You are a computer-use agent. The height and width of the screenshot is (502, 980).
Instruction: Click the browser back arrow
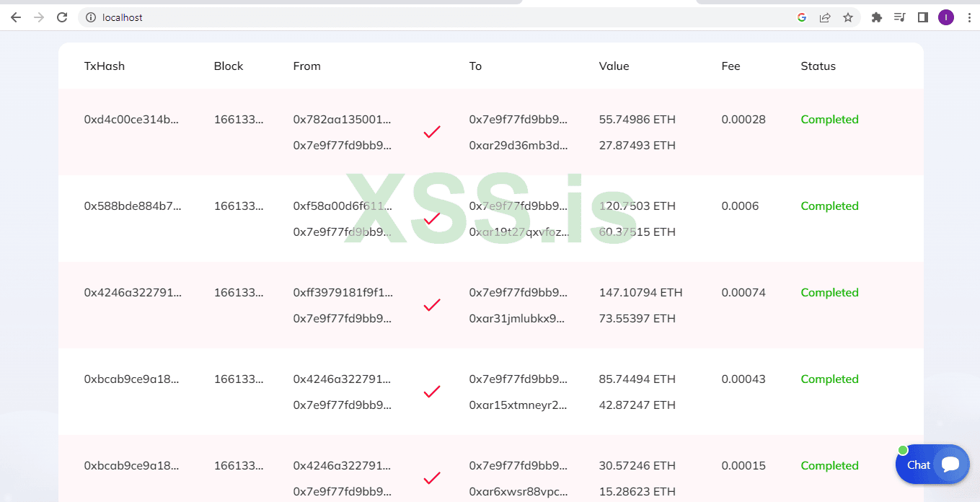(16, 17)
